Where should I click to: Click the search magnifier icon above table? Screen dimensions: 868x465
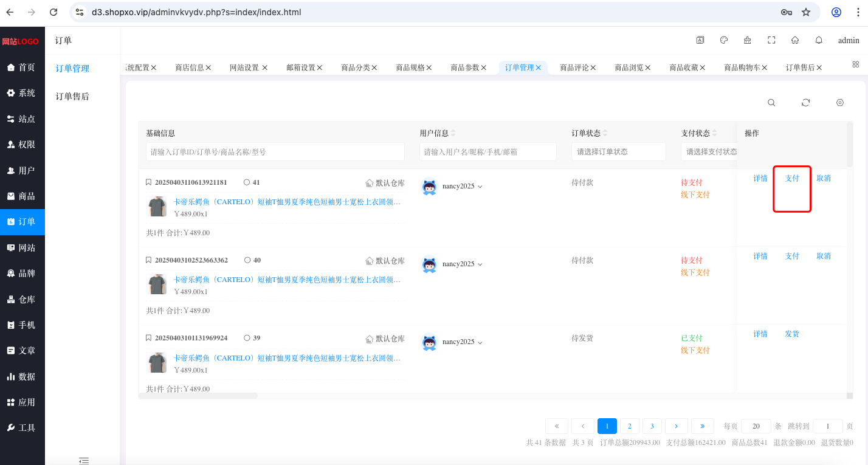(771, 103)
